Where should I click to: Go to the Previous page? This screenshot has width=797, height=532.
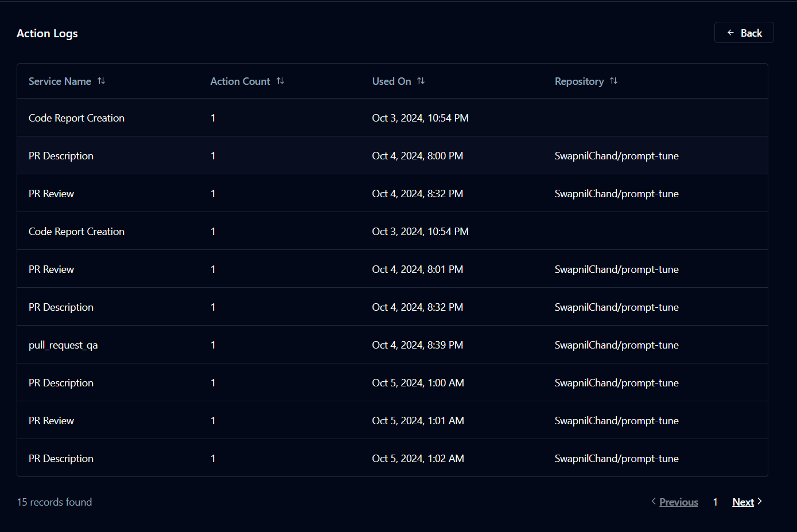click(678, 502)
